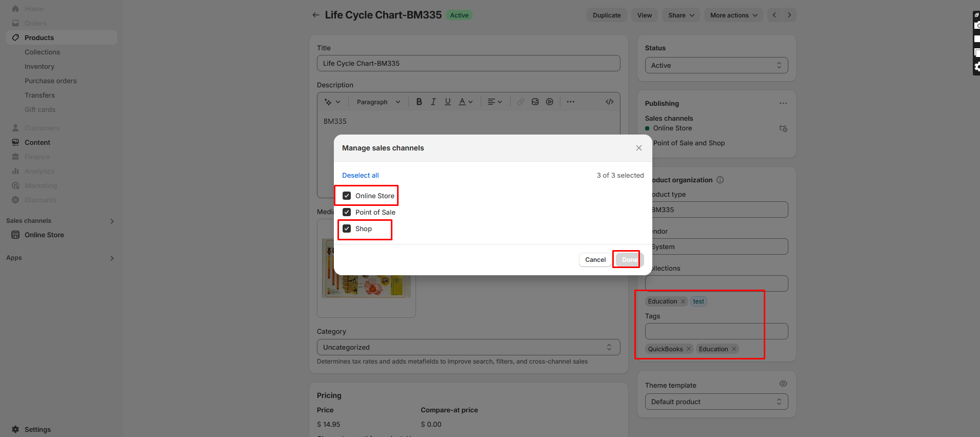This screenshot has width=980, height=437.
Task: Remove the Education tag
Action: click(x=734, y=349)
